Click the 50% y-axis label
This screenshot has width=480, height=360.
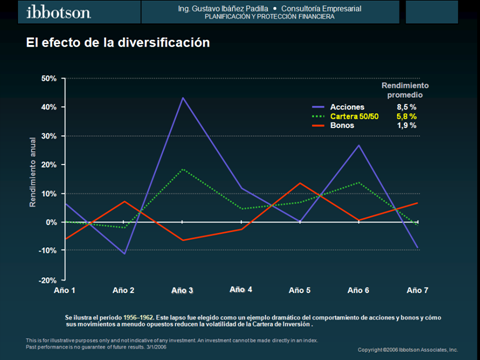point(49,79)
